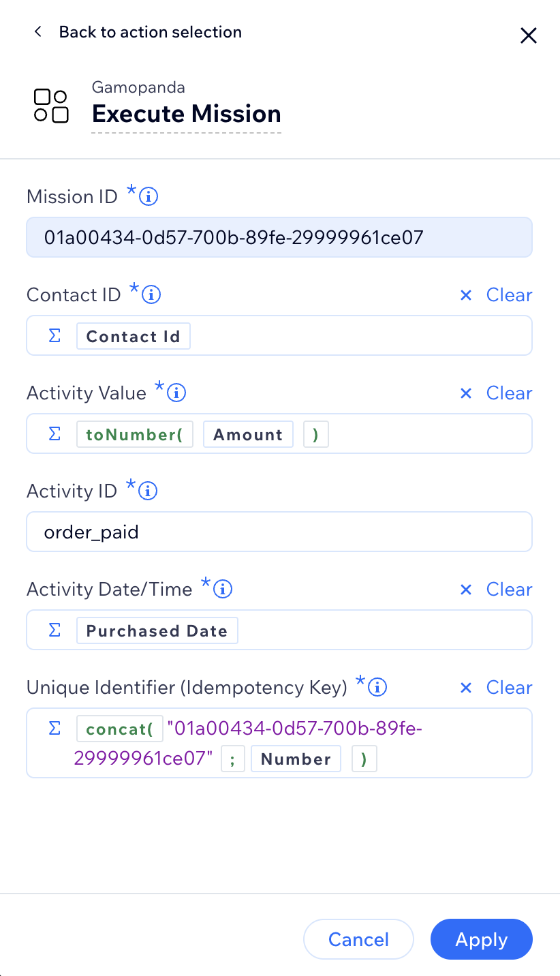Select the Gamopanda app icon
This screenshot has height=976, width=560.
51,106
